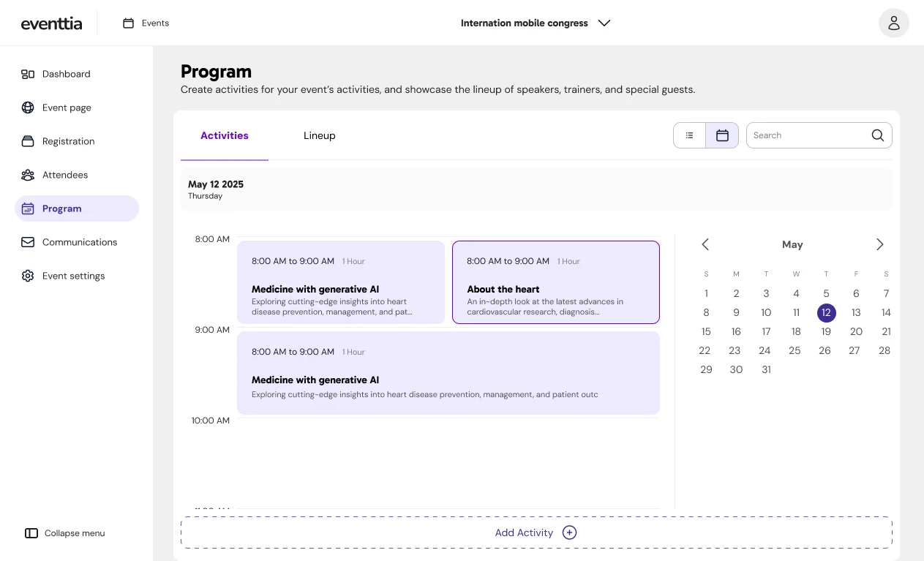Select May 31 in the calendar
Viewport: 924px width, 561px height.
click(x=766, y=369)
